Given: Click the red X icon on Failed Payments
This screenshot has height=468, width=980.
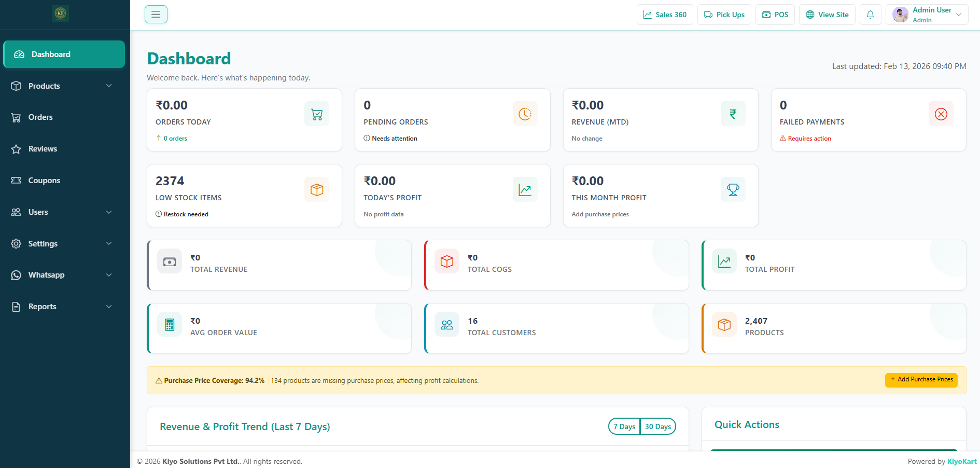Looking at the screenshot, I should click(x=941, y=114).
